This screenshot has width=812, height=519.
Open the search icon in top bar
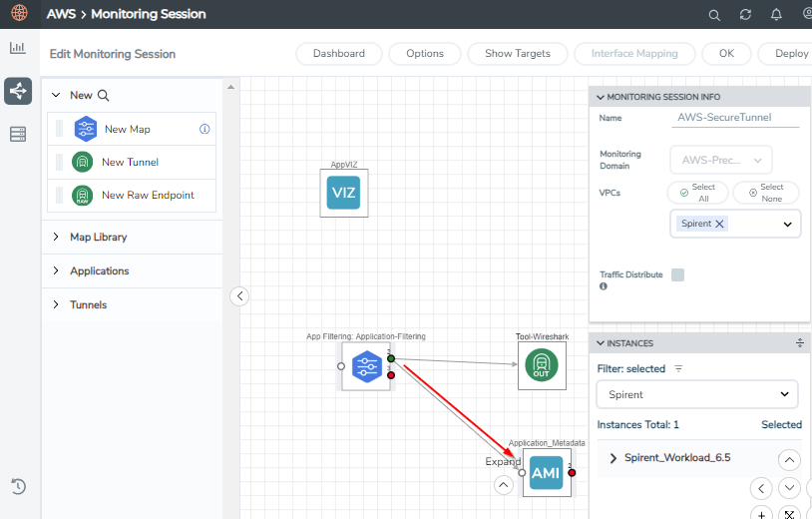[x=714, y=15]
